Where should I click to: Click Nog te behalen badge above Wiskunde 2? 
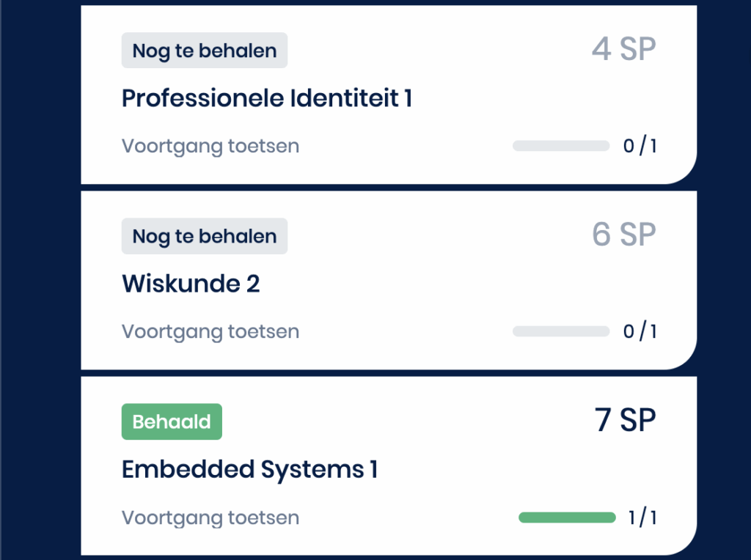(x=204, y=237)
